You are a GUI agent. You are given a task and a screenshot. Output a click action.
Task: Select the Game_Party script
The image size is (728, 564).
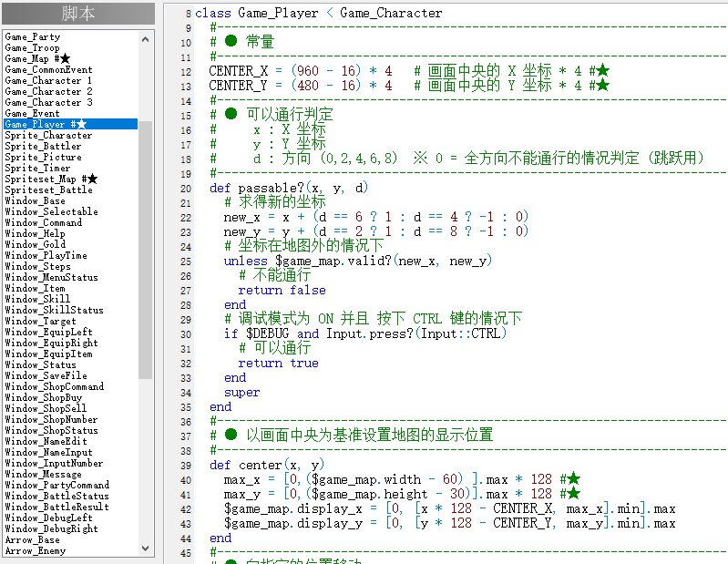[33, 36]
